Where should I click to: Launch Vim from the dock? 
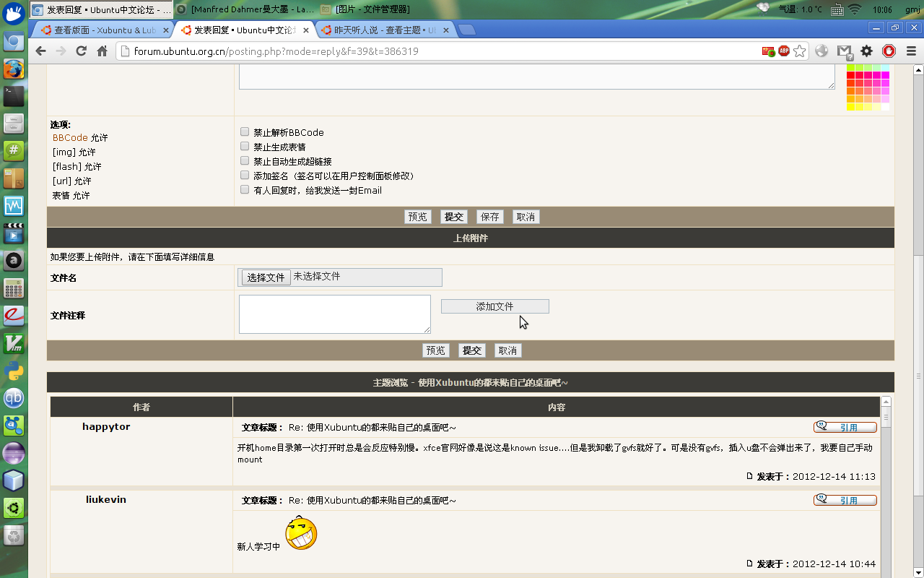point(14,343)
